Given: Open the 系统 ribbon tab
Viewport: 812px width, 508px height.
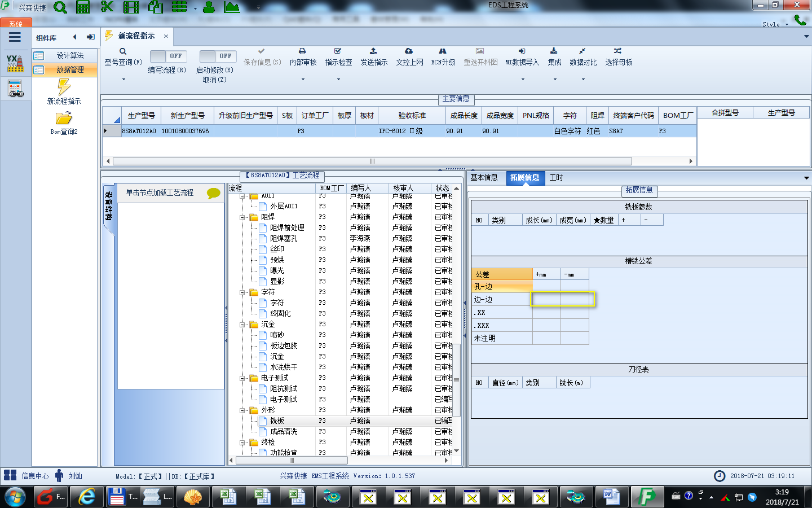Looking at the screenshot, I should pyautogui.click(x=16, y=23).
